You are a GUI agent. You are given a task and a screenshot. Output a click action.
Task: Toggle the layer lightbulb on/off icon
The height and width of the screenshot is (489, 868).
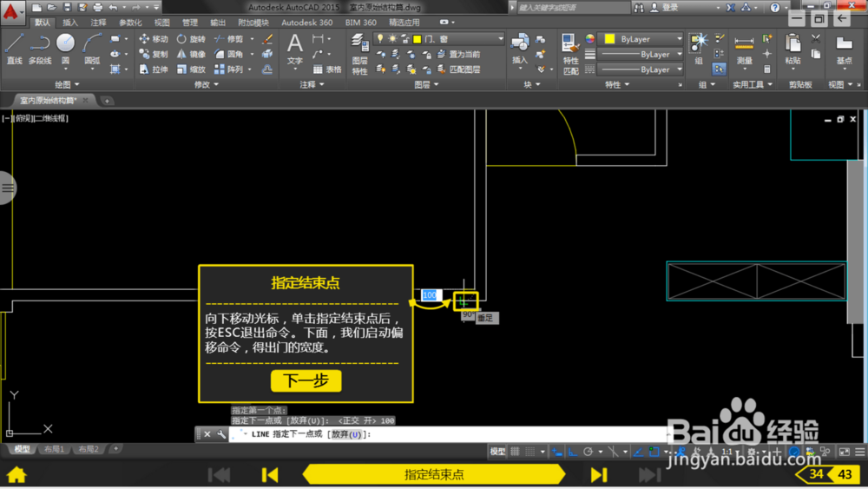380,39
